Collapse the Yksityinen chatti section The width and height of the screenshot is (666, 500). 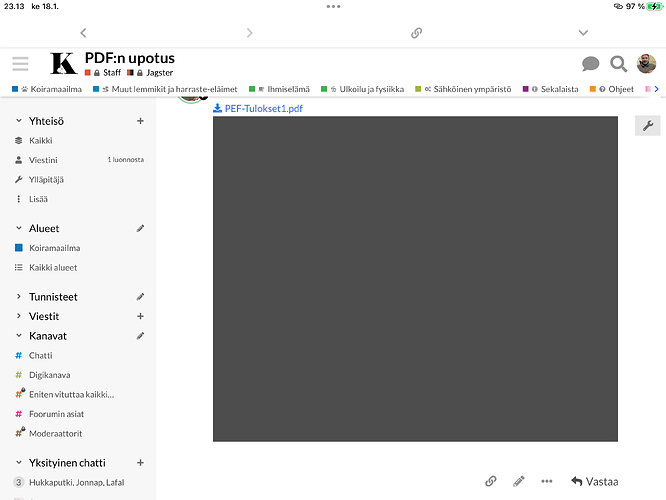pos(19,463)
